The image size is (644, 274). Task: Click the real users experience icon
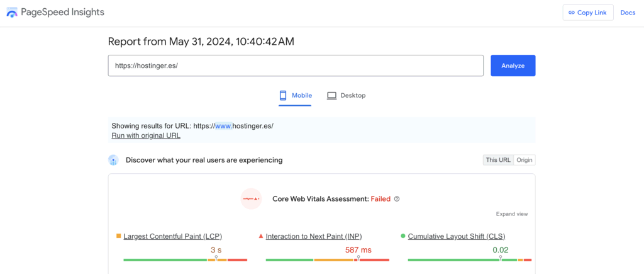(113, 160)
